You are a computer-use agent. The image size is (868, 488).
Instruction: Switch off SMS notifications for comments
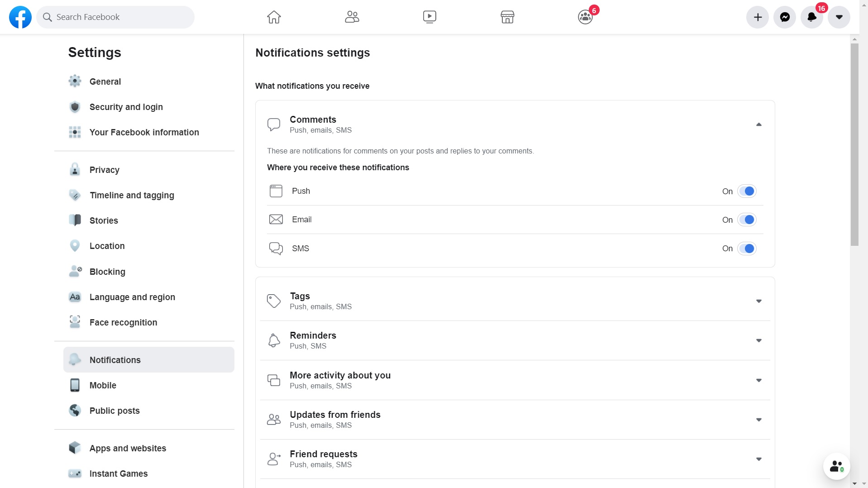pos(747,249)
